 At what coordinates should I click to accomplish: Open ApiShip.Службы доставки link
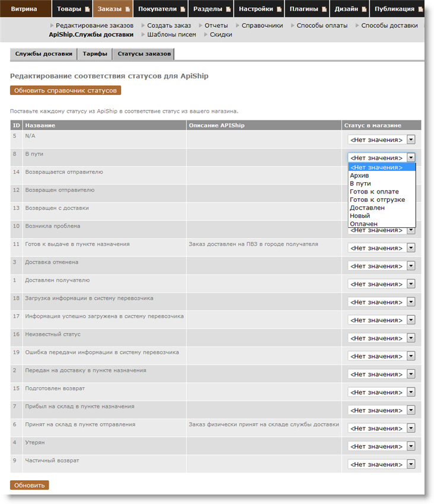pyautogui.click(x=91, y=34)
